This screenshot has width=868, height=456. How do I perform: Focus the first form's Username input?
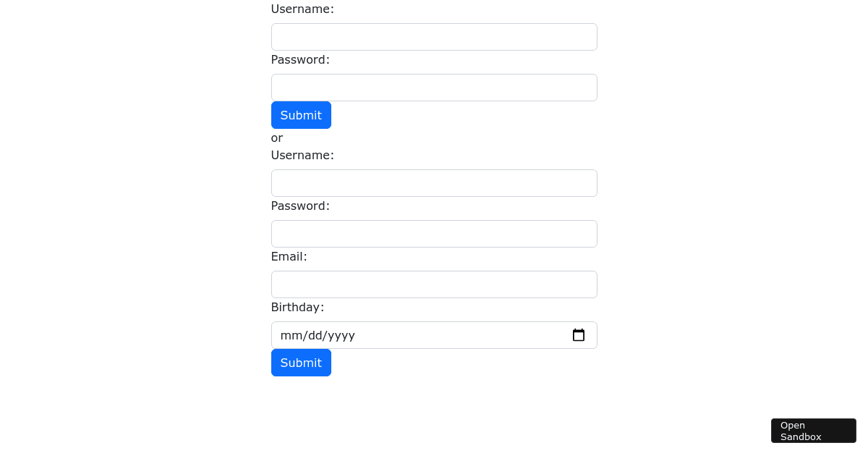[x=434, y=37]
